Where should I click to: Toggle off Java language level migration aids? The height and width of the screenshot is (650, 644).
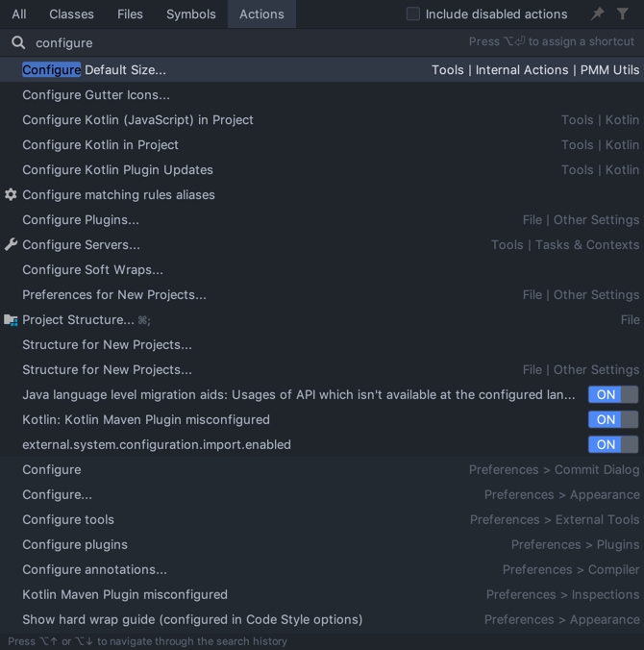coord(612,394)
